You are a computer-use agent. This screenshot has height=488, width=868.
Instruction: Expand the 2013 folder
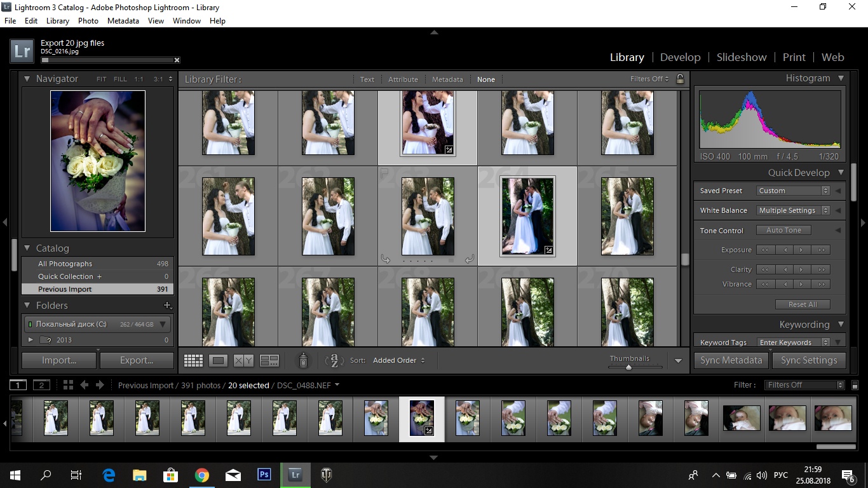pos(31,340)
